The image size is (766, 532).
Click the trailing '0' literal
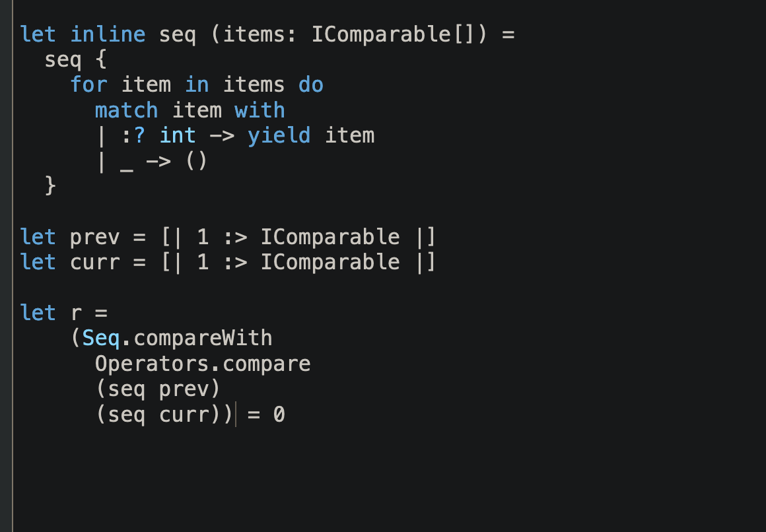279,415
